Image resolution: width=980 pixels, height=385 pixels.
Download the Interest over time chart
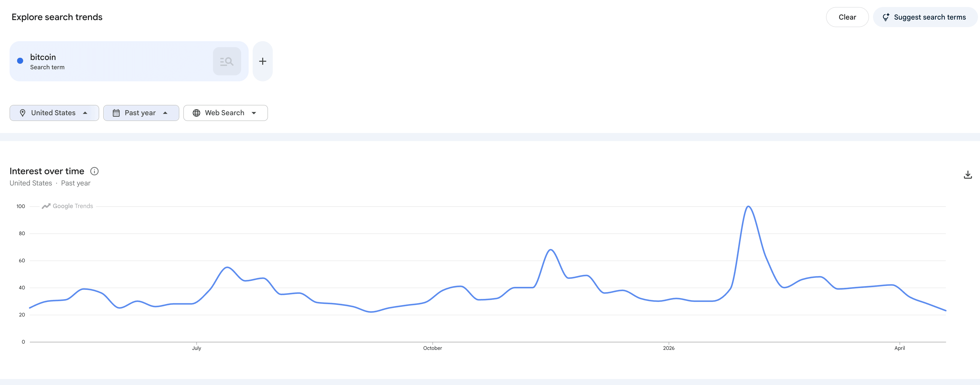click(x=967, y=175)
